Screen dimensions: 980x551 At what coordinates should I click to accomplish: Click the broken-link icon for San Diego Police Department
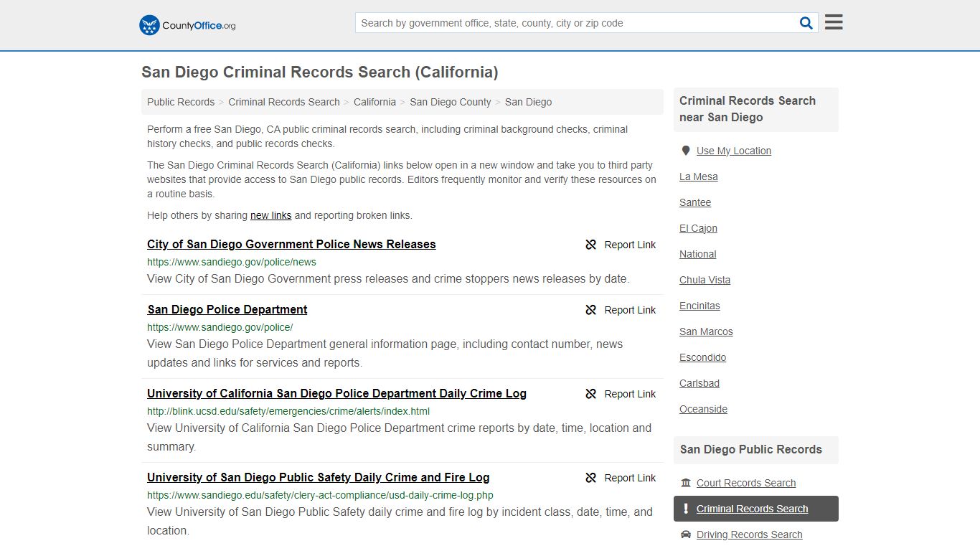(590, 310)
